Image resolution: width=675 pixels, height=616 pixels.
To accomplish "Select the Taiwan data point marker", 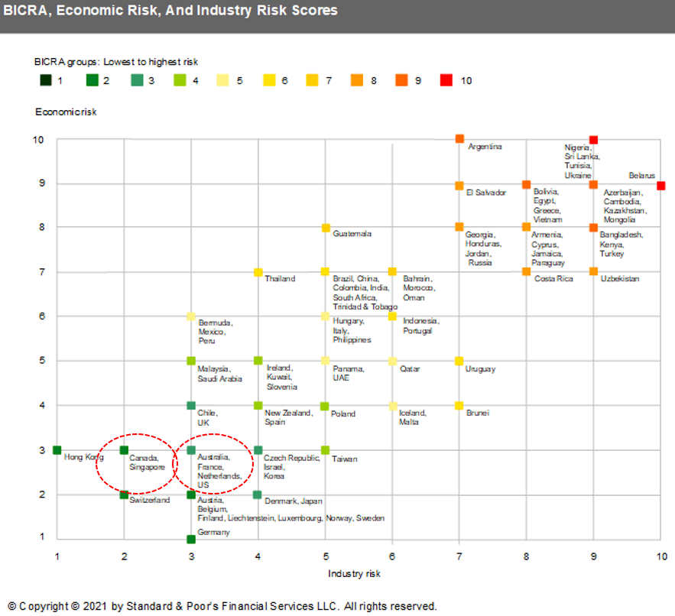I will point(326,450).
